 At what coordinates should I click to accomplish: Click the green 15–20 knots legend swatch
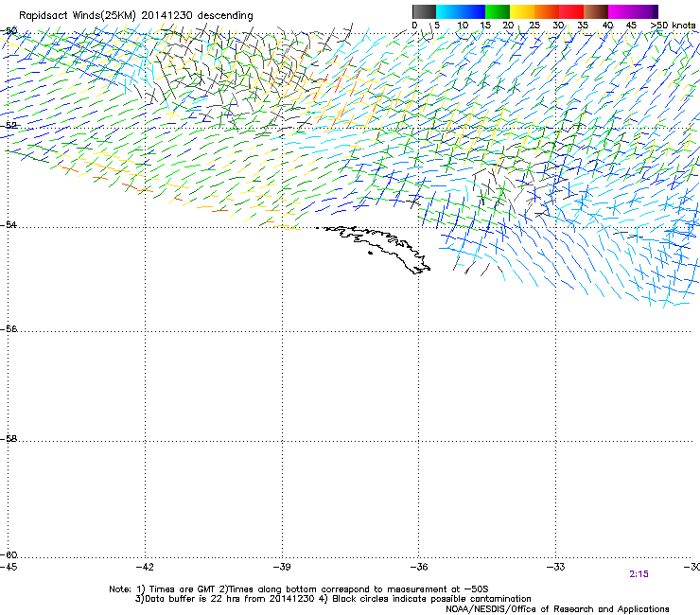tap(498, 11)
